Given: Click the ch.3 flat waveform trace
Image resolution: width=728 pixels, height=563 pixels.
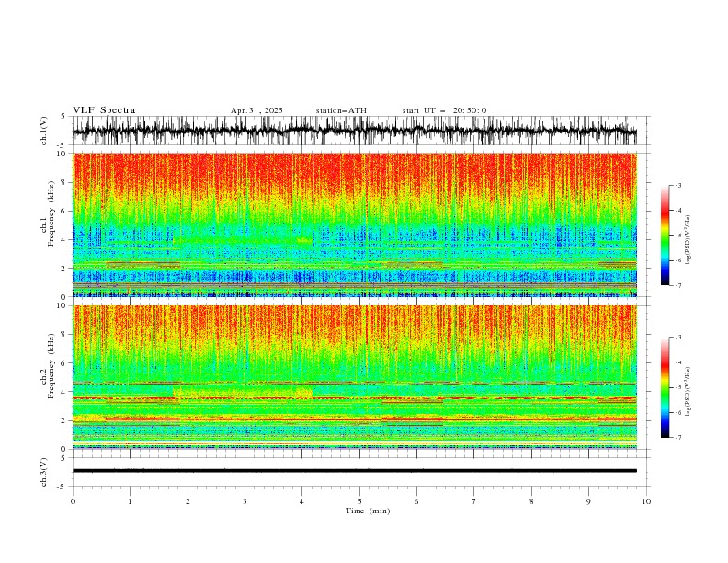Looking at the screenshot, I should (x=354, y=471).
